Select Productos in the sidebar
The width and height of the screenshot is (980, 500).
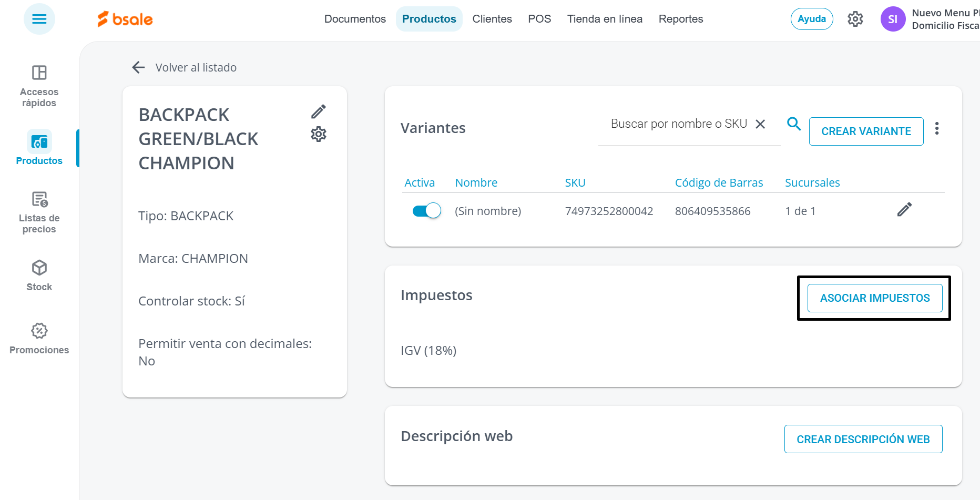pyautogui.click(x=39, y=148)
